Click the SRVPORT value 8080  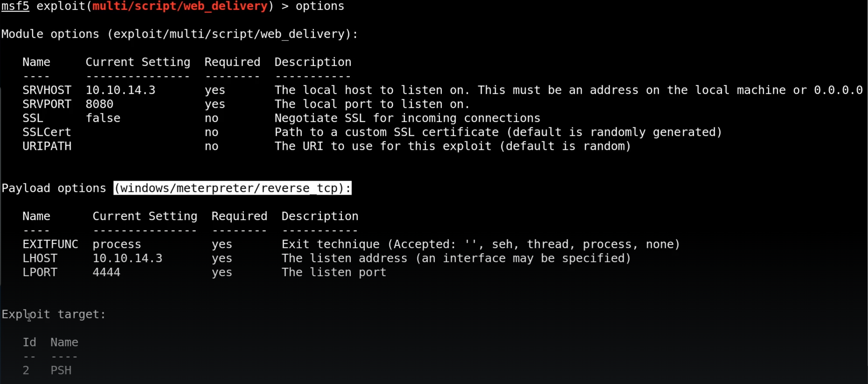[x=99, y=104]
